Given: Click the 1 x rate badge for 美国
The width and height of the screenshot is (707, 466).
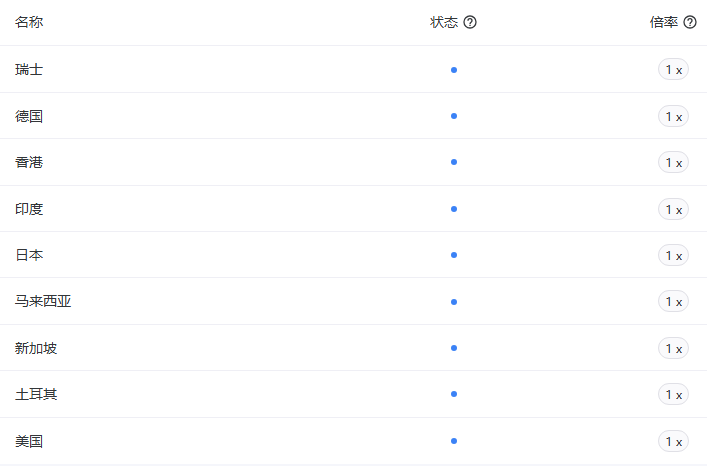Looking at the screenshot, I should [673, 441].
